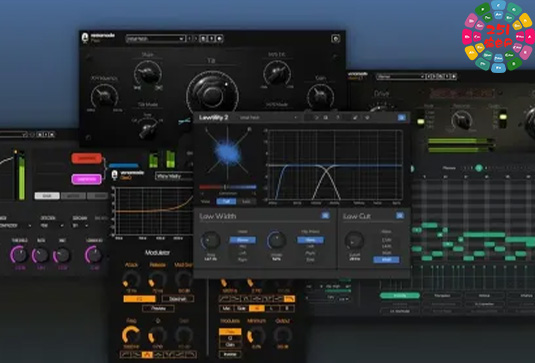This screenshot has height=363, width=535.
Task: Select the Right mode option in Low Width
Action: [243, 260]
